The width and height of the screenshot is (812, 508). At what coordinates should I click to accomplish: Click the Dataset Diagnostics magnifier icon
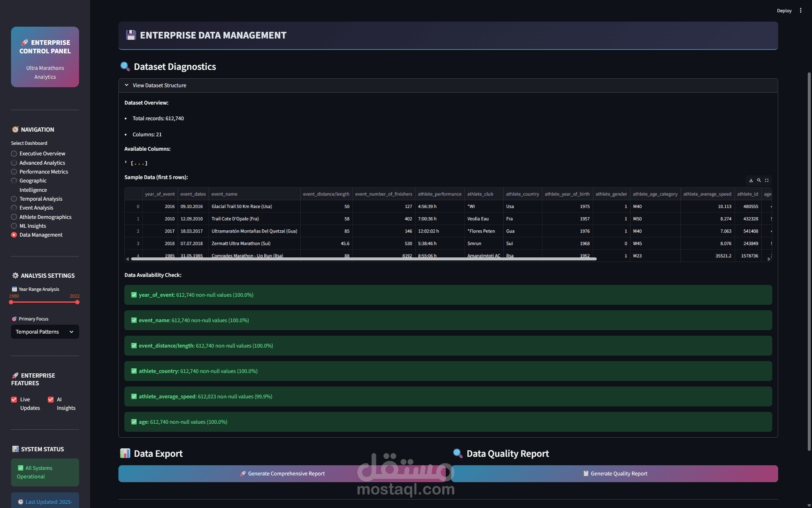tap(125, 66)
